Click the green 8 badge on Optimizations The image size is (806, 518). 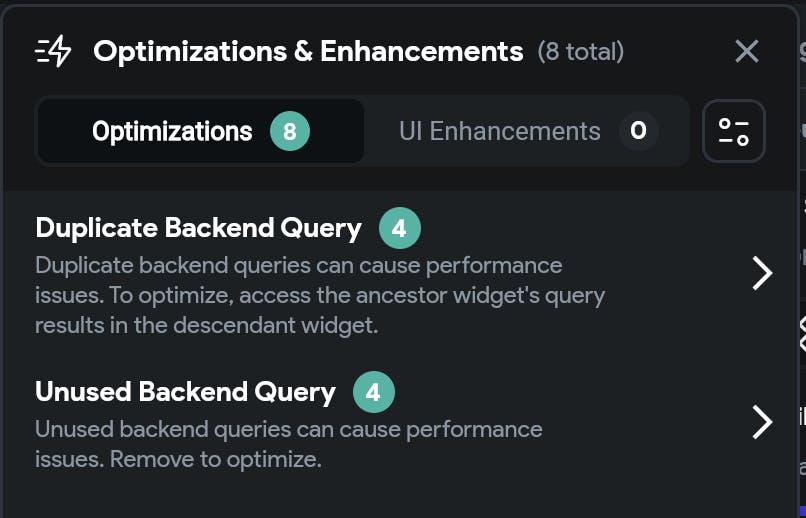click(x=290, y=131)
